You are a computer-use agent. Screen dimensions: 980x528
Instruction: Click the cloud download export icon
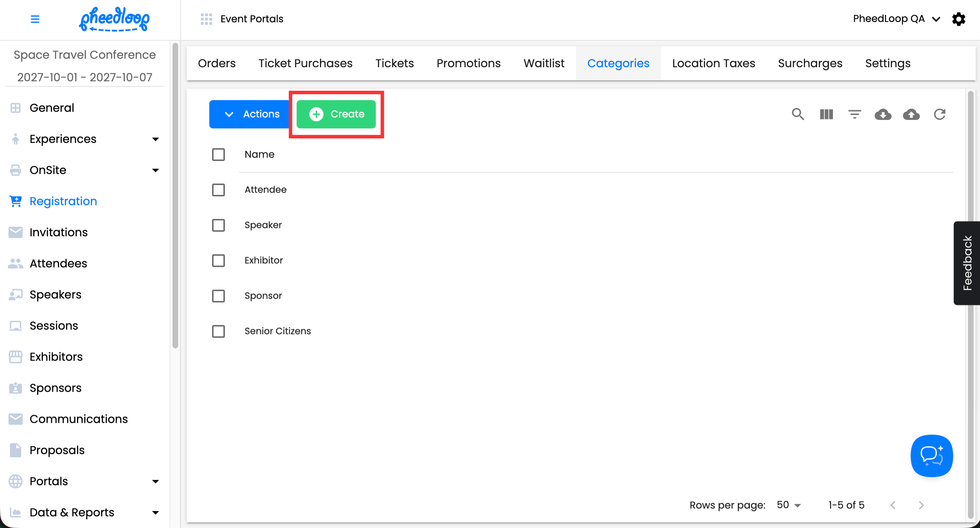coord(883,114)
